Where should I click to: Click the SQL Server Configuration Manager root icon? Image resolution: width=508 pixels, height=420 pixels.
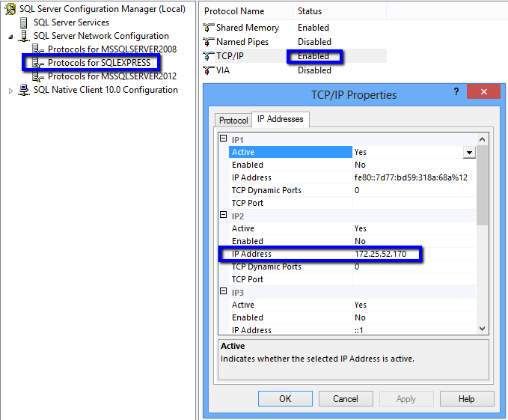(10, 9)
